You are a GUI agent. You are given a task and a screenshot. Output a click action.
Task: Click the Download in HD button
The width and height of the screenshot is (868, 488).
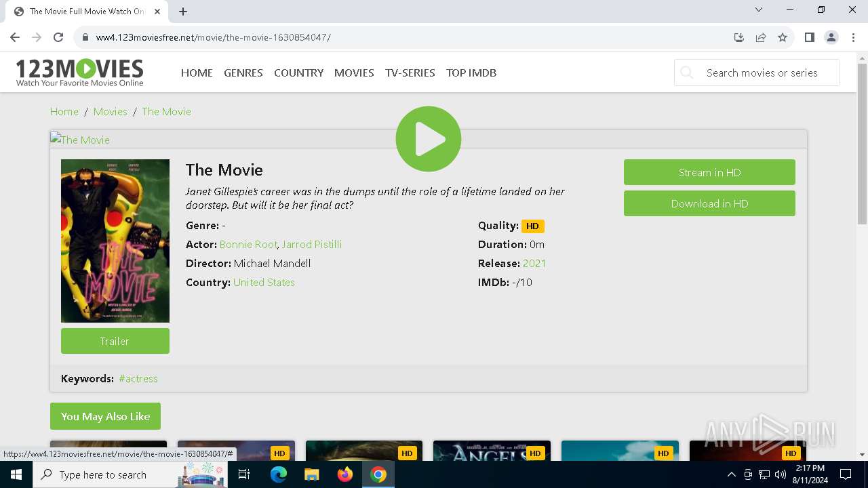[709, 203]
